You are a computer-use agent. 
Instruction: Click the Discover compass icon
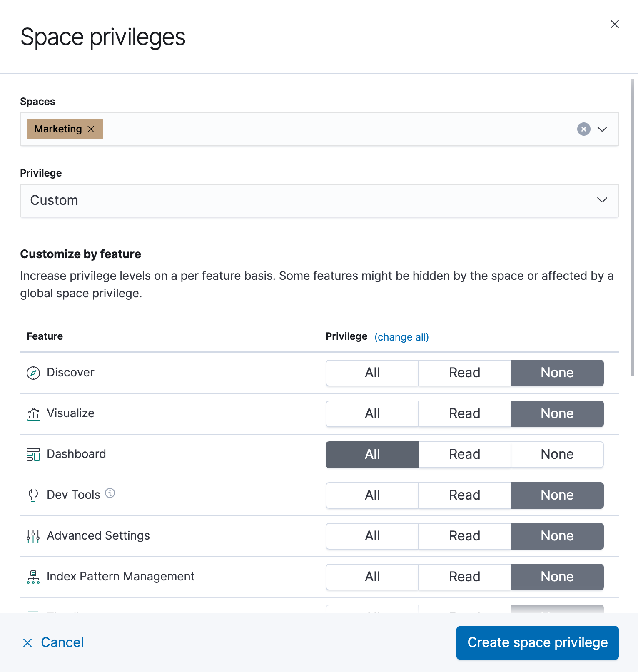(33, 373)
